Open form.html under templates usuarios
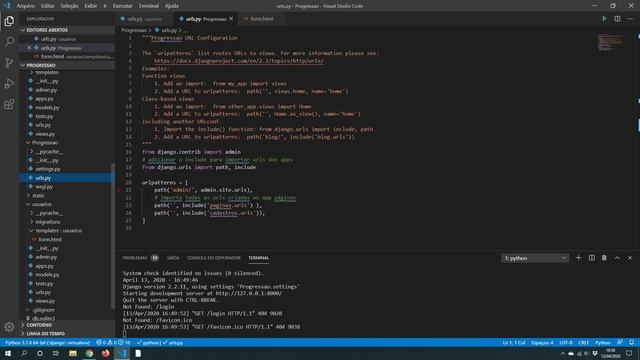Viewport: 640px width, 360px height. point(50,239)
